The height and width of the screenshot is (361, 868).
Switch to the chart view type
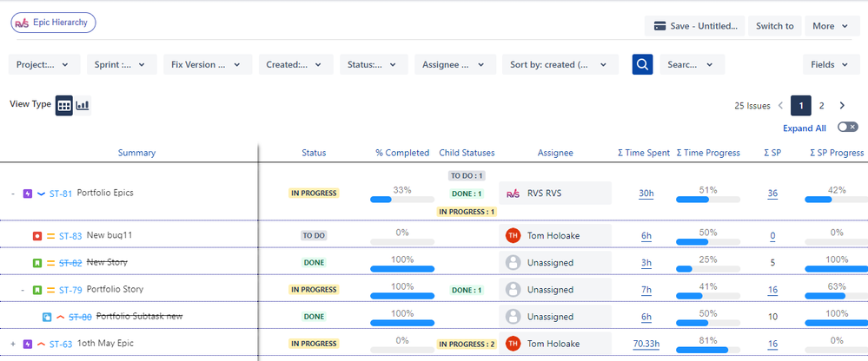[x=83, y=105]
